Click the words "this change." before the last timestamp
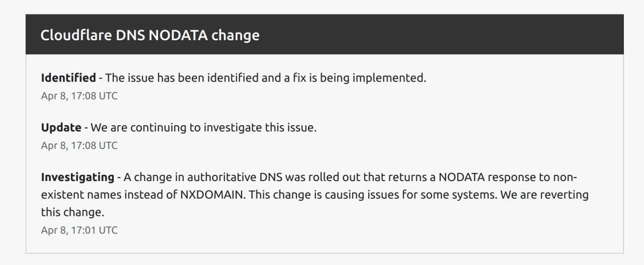Image resolution: width=644 pixels, height=265 pixels. point(72,212)
